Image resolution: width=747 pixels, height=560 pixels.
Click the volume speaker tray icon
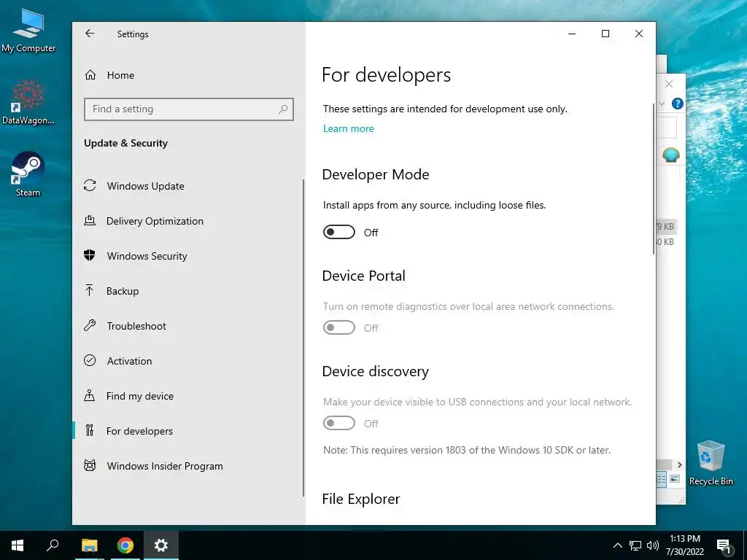click(x=653, y=545)
